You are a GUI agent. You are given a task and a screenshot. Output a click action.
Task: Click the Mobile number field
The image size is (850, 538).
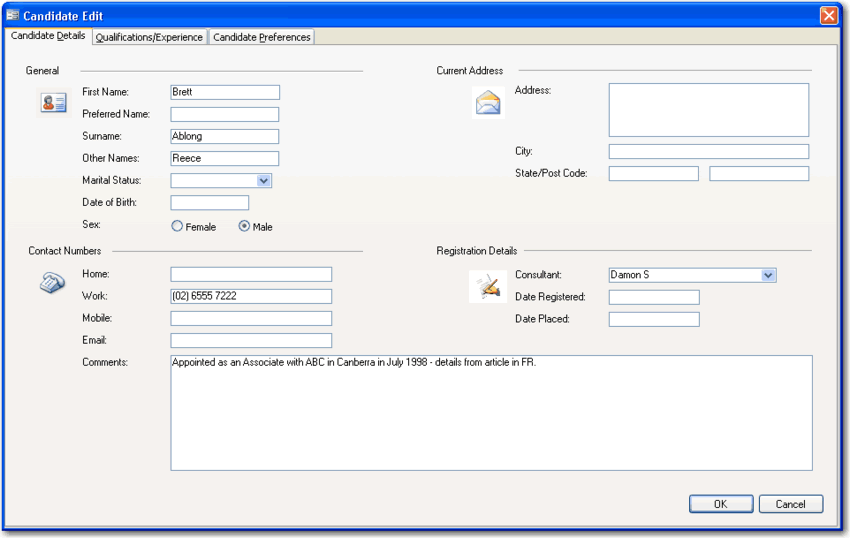click(x=250, y=318)
